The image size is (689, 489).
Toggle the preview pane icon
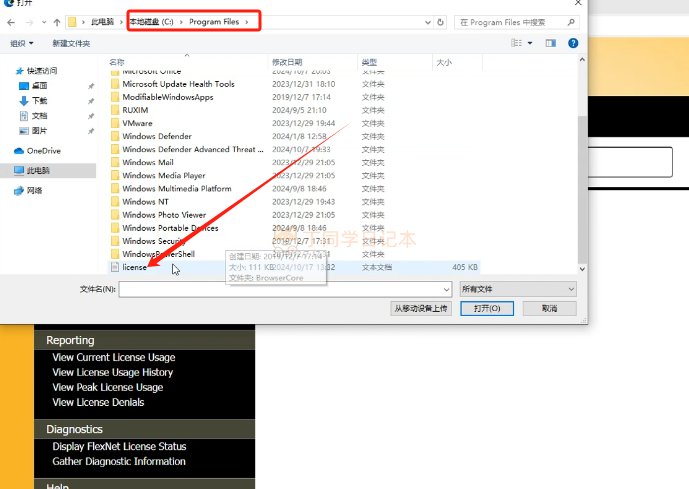[x=551, y=43]
